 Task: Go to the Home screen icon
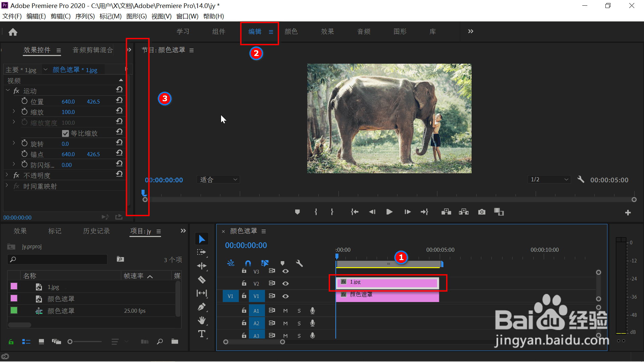click(x=13, y=32)
